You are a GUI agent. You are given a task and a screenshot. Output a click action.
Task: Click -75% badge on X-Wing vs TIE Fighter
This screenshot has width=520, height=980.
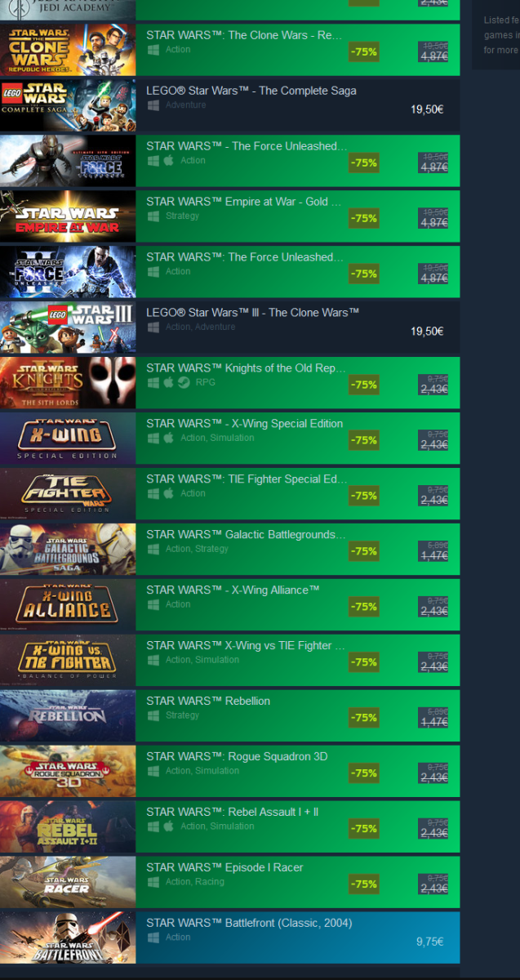(x=363, y=662)
